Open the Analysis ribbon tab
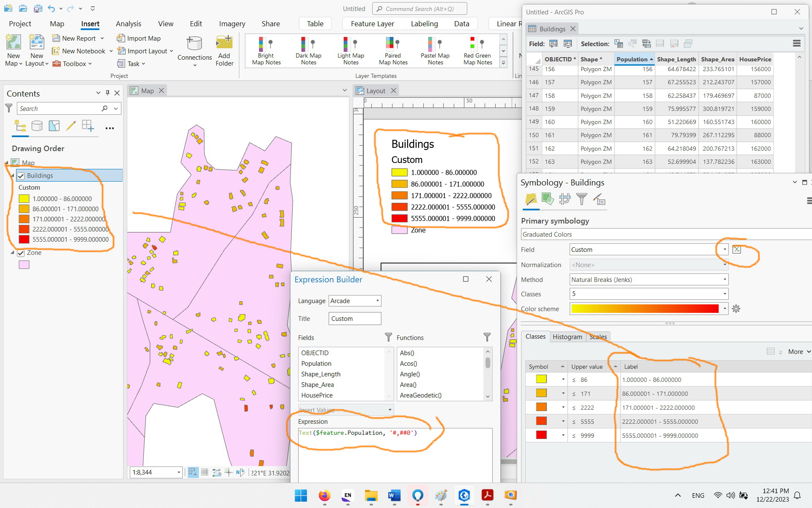 (128, 24)
